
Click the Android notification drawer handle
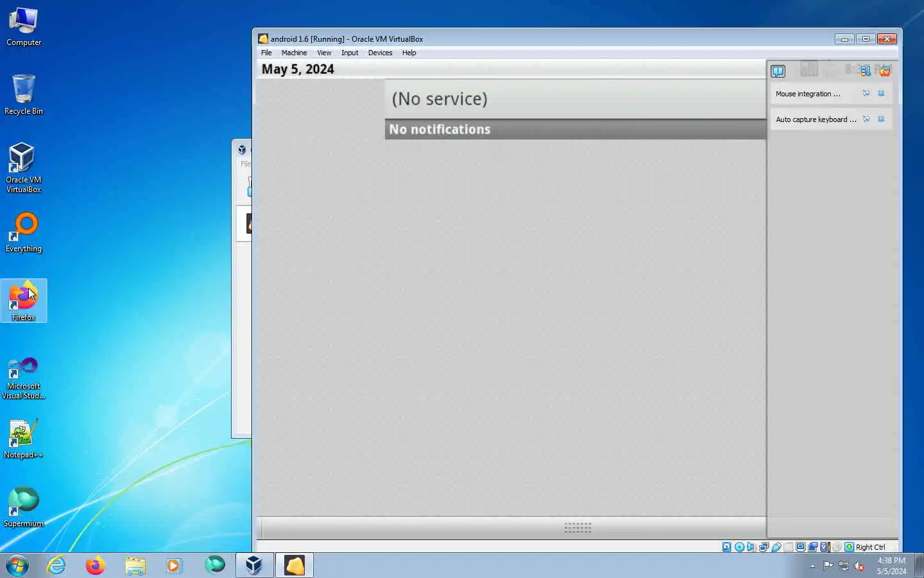pyautogui.click(x=577, y=528)
